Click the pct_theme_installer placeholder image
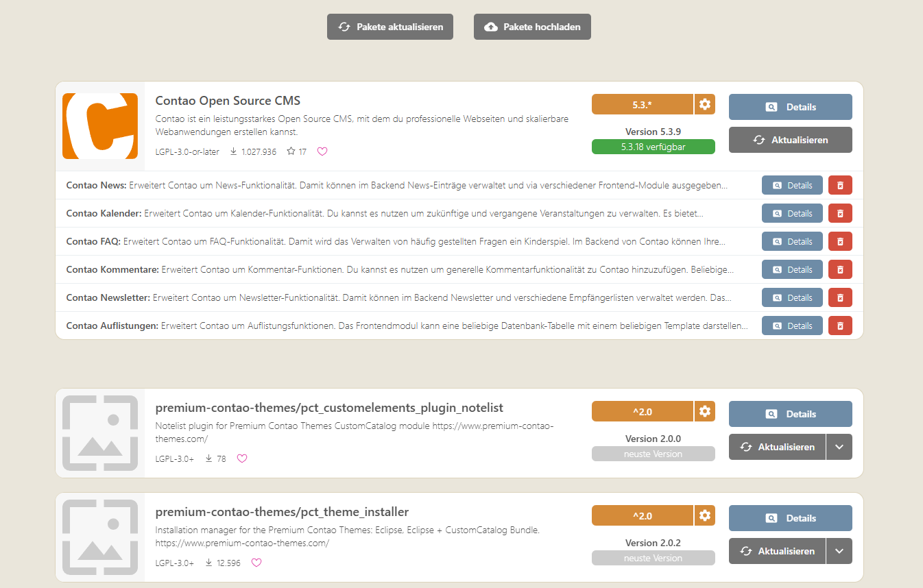The height and width of the screenshot is (588, 923). point(100,537)
